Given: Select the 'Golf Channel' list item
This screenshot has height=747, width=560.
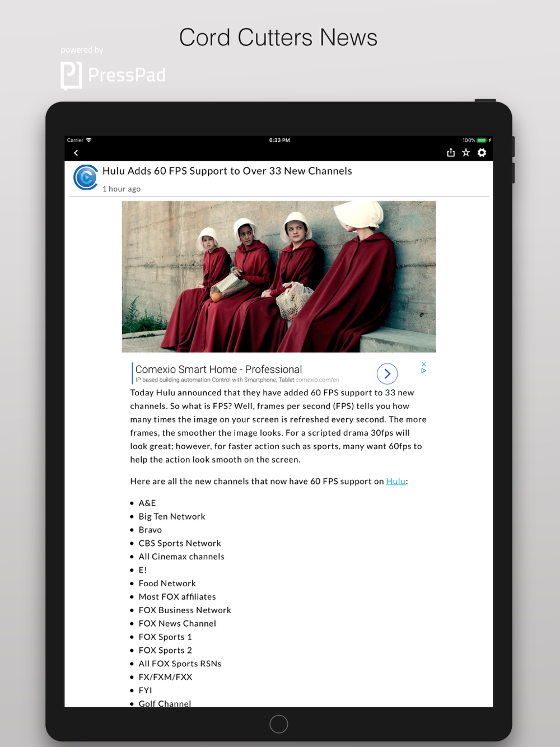Looking at the screenshot, I should (x=165, y=703).
